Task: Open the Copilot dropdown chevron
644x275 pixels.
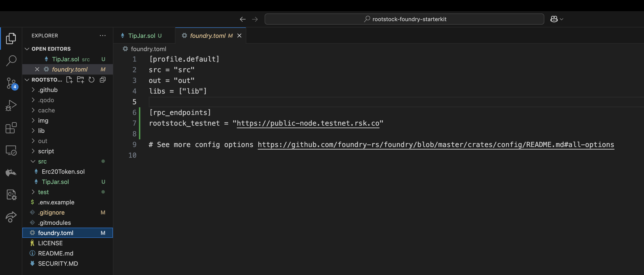Action: [x=562, y=19]
